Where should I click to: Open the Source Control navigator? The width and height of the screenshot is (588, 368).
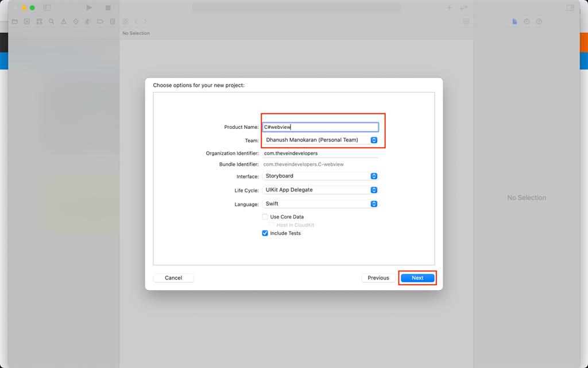pos(26,21)
